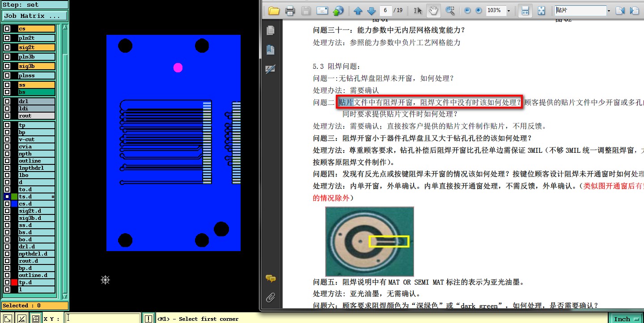Screen dimensions: 644x323
Task: Zoom in with the plus button
Action: click(x=479, y=10)
